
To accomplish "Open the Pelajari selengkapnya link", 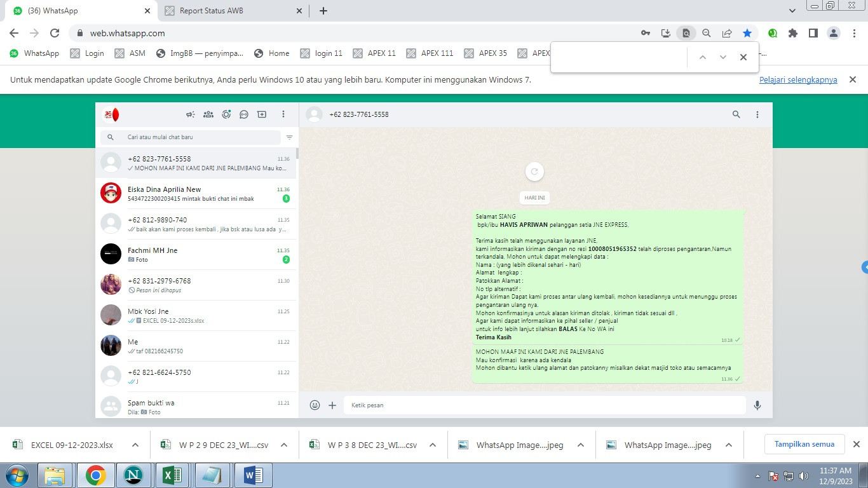I will click(798, 80).
